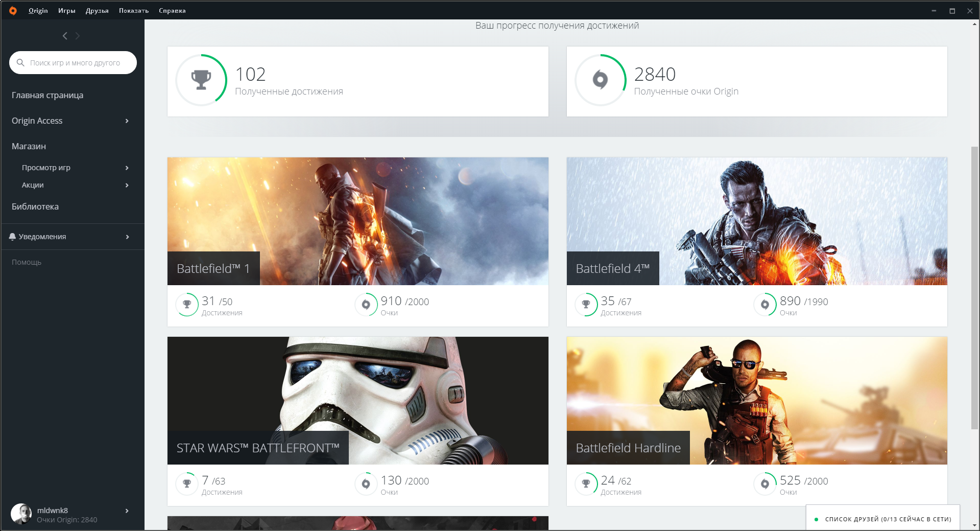Screen dimensions: 980x531
Task: Go back with the left arrow
Action: (65, 36)
